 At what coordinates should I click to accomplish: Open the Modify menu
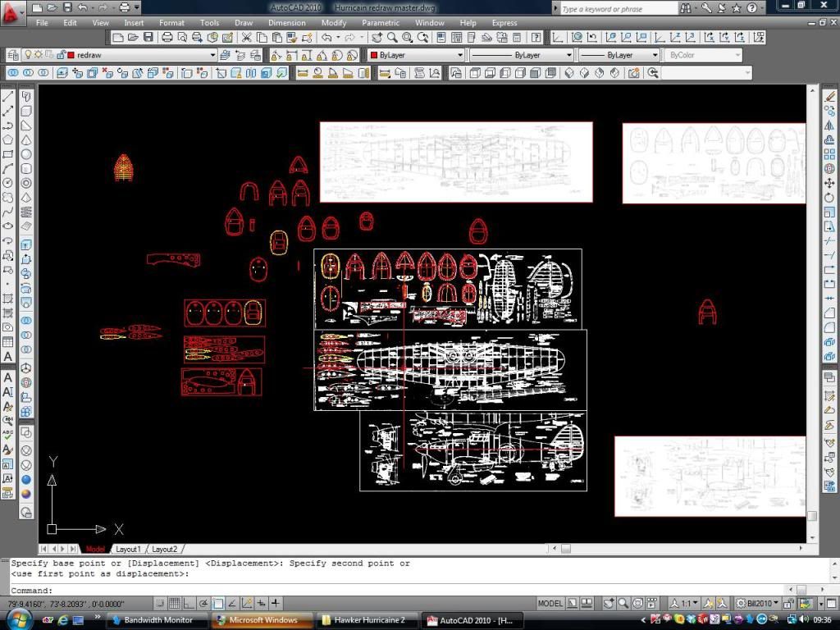pyautogui.click(x=334, y=23)
